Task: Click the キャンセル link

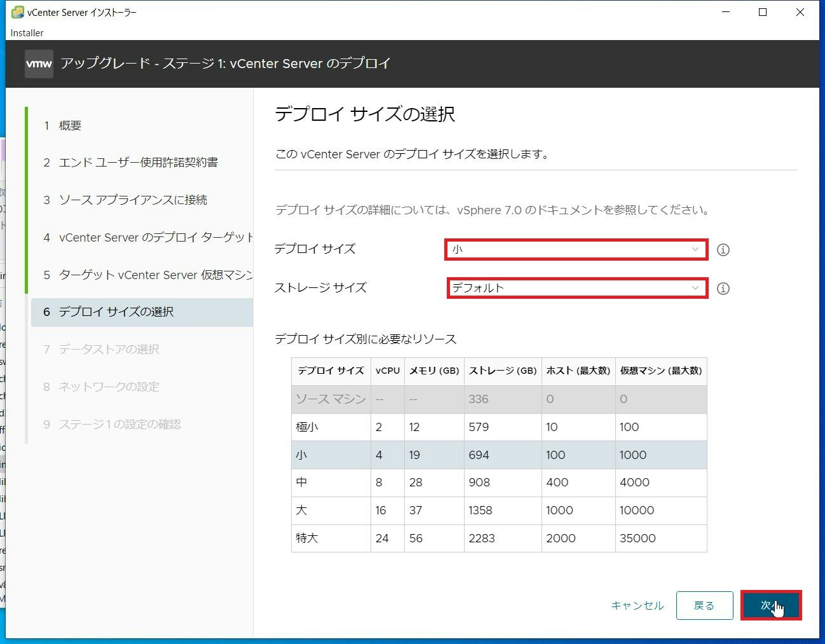Action: pyautogui.click(x=637, y=605)
